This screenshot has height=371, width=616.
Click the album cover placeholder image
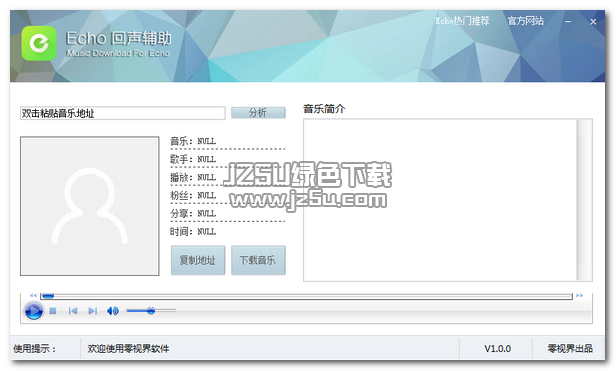pos(90,206)
